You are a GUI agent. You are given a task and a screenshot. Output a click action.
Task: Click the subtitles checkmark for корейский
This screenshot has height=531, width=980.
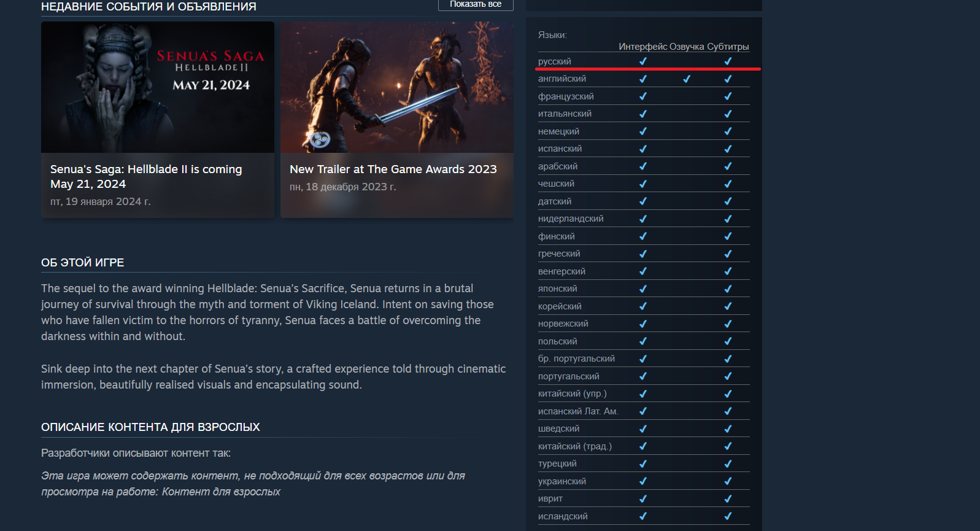pos(728,306)
